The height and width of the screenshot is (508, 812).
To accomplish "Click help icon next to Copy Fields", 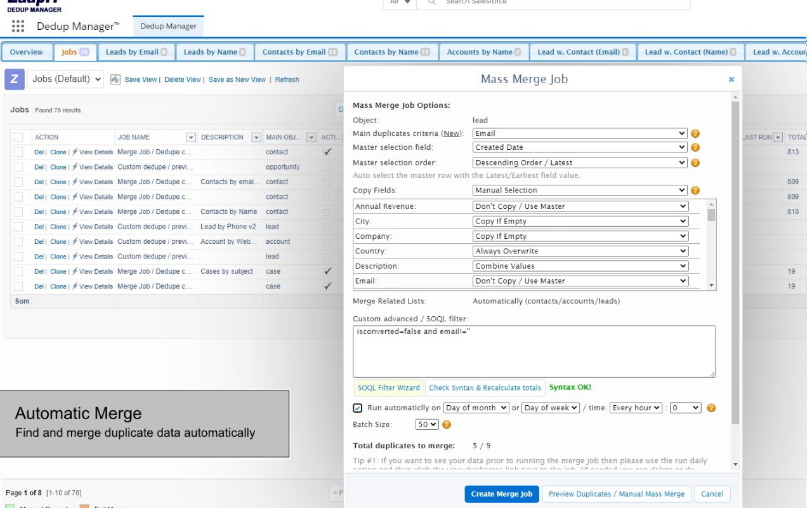I will [x=695, y=190].
